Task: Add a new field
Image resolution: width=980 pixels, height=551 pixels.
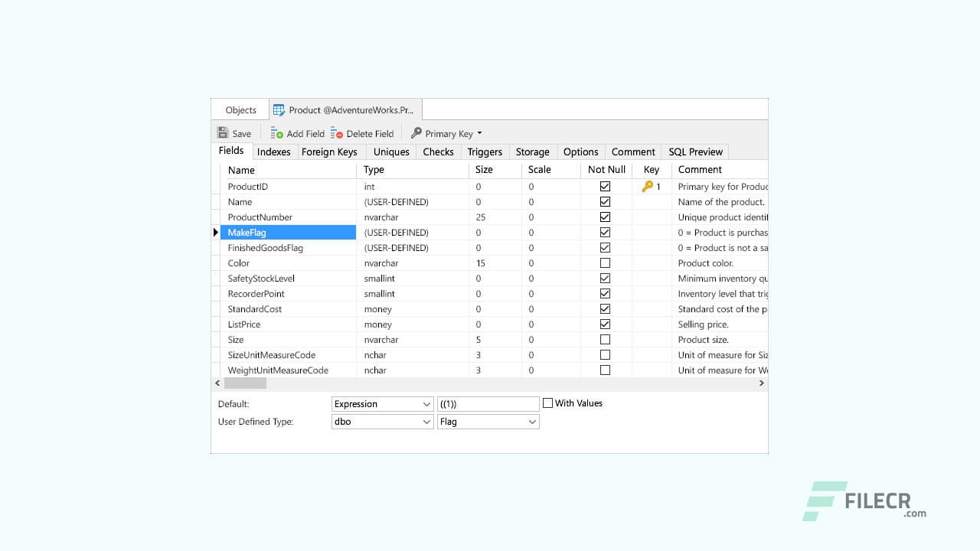Action: click(297, 133)
